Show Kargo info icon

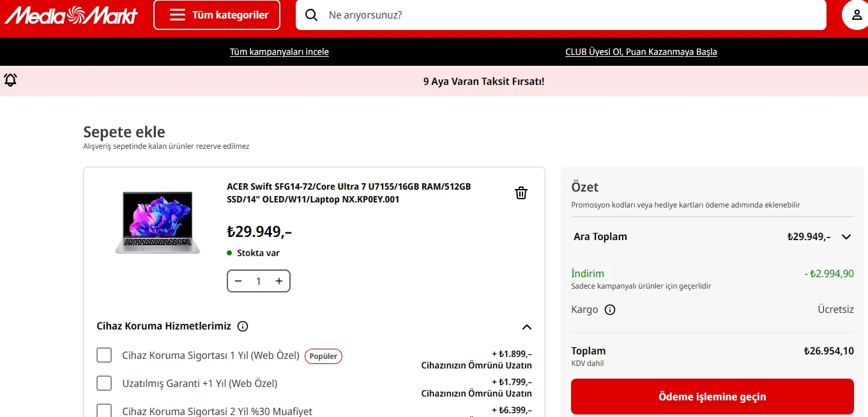coord(610,310)
